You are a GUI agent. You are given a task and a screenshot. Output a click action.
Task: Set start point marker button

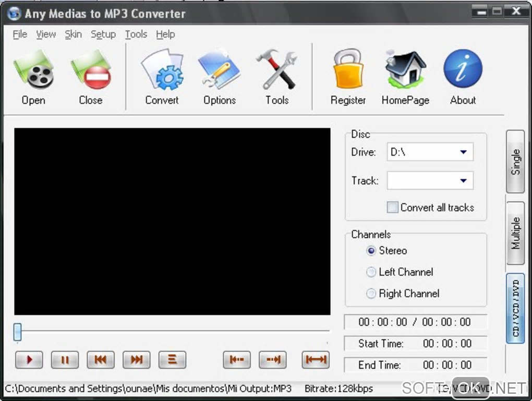(237, 360)
